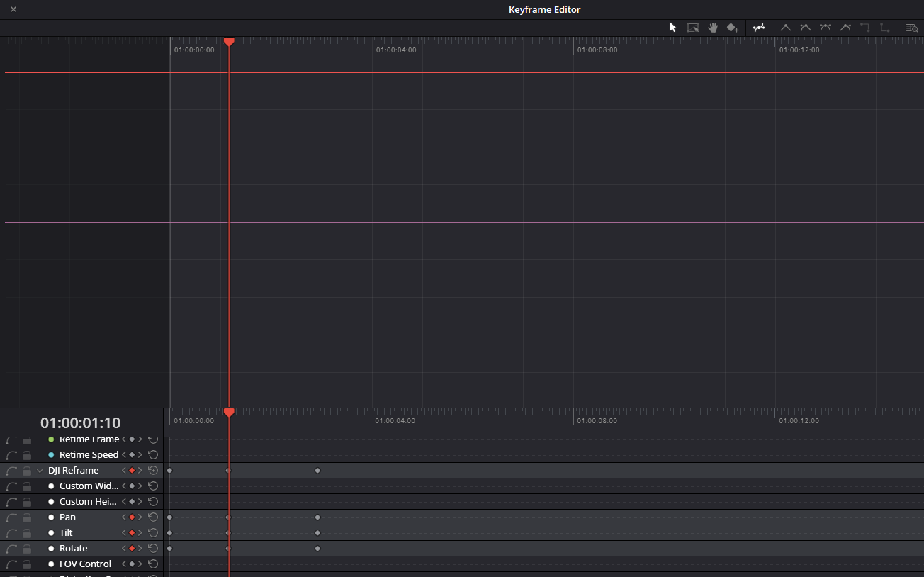
Task: Go to previous Tilt keyframe
Action: point(124,532)
